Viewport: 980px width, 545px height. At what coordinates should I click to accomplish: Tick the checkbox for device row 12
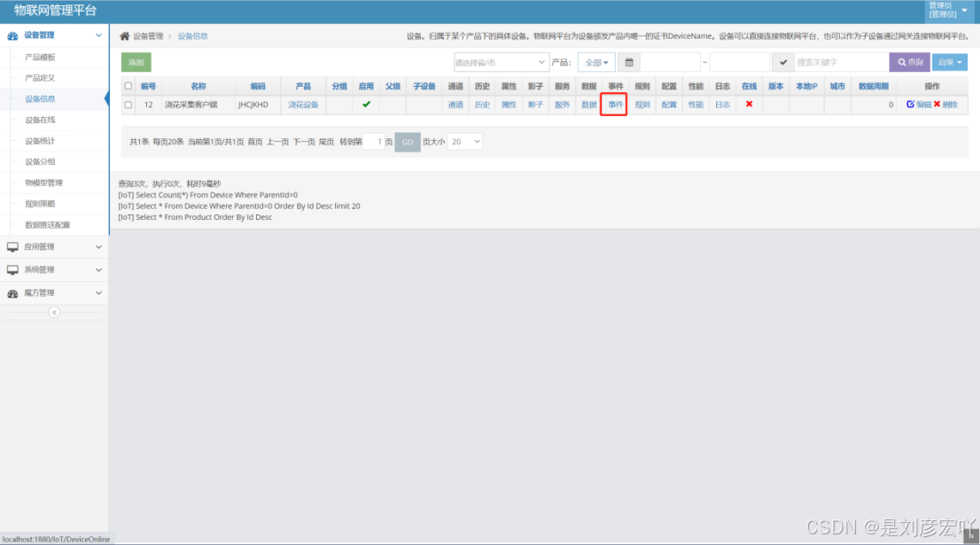(128, 105)
